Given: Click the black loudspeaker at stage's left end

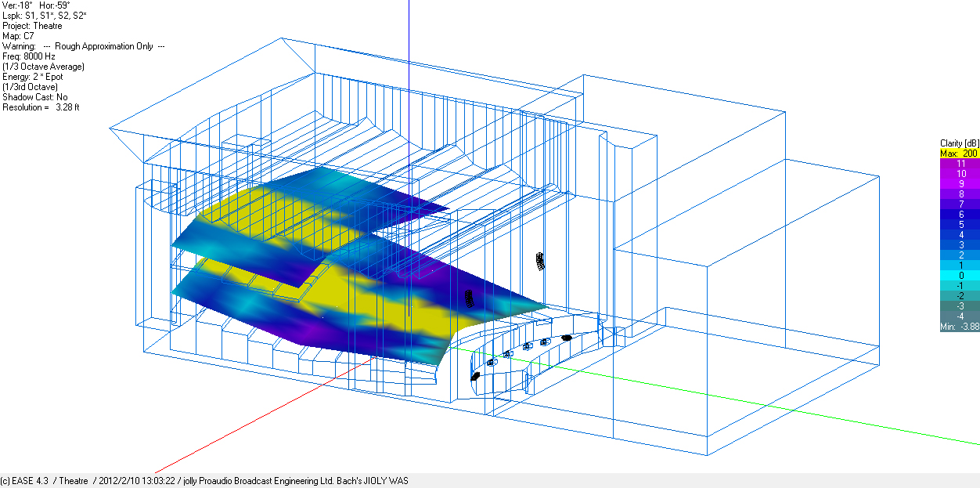Looking at the screenshot, I should click(475, 377).
